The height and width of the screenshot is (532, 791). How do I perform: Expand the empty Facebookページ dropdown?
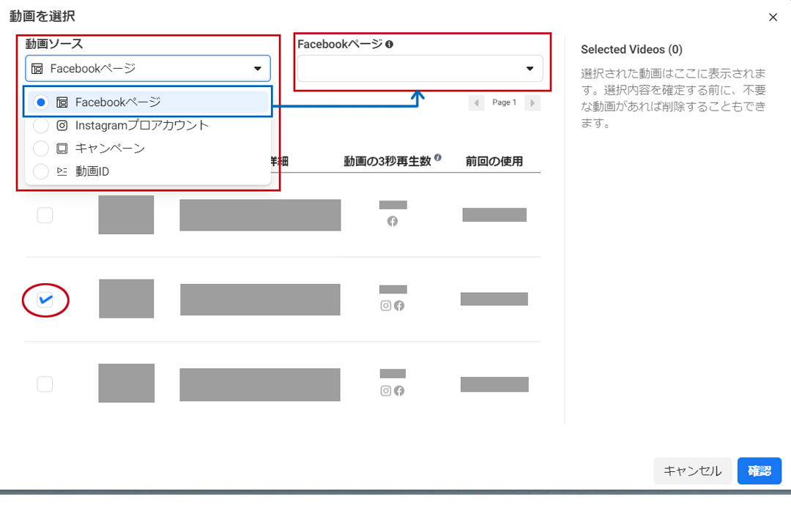click(x=419, y=69)
